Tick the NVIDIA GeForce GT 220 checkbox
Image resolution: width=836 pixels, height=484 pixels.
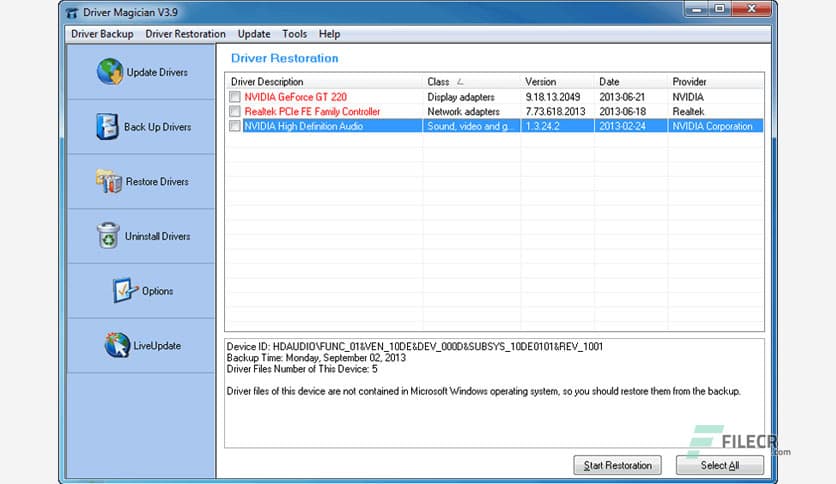pos(235,97)
